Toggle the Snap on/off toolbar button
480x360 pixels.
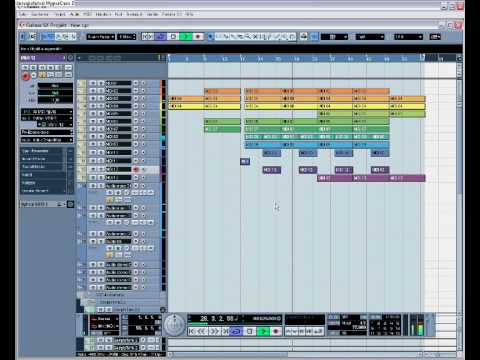(x=314, y=37)
